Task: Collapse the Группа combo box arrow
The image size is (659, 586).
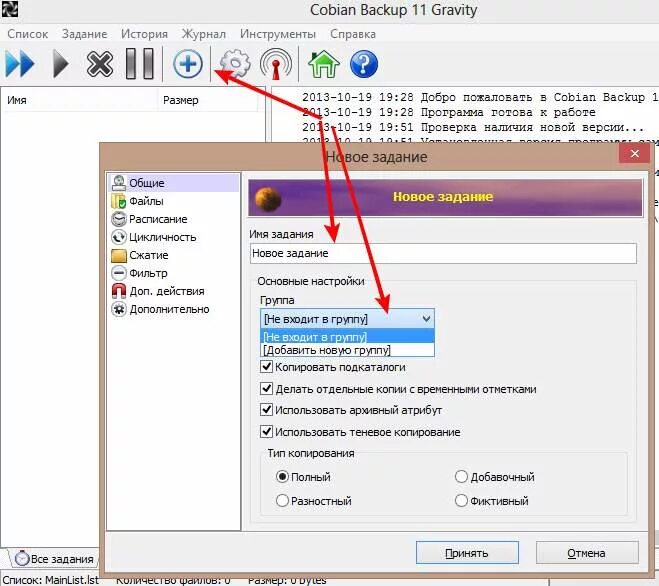Action: 426,319
